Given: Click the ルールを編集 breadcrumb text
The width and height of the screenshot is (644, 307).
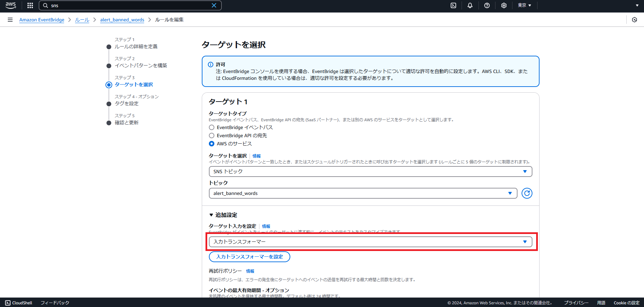Looking at the screenshot, I should coord(169,20).
